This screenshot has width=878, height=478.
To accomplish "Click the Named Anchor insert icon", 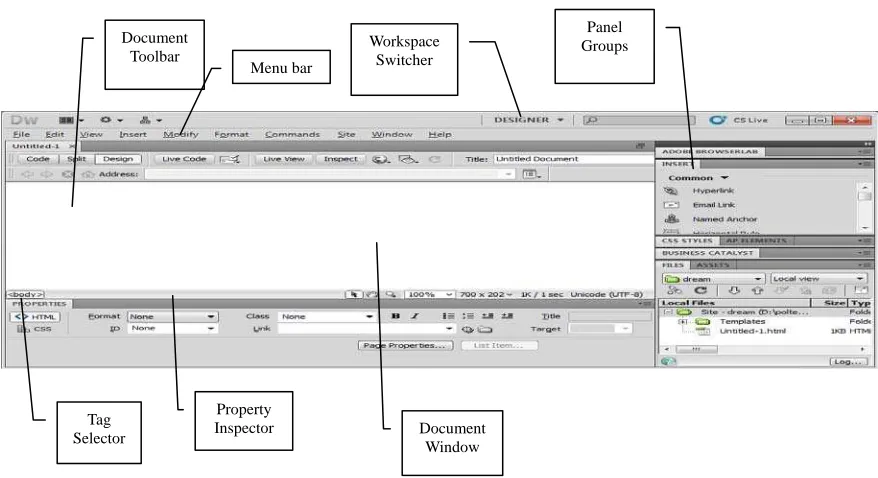I will [671, 219].
